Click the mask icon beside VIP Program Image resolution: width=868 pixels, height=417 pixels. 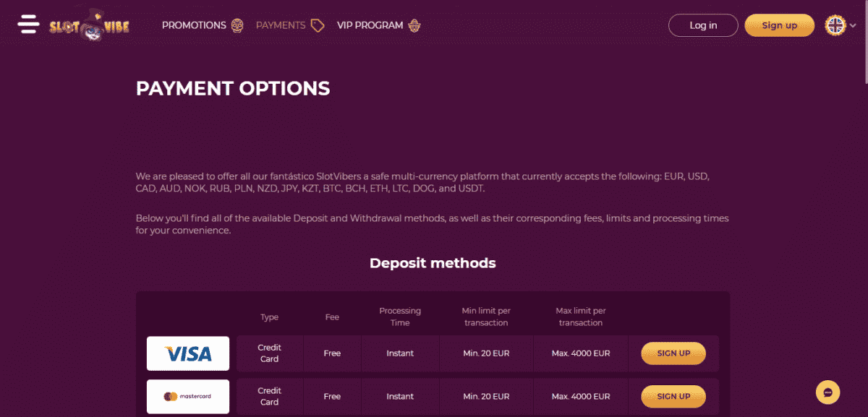coord(414,25)
